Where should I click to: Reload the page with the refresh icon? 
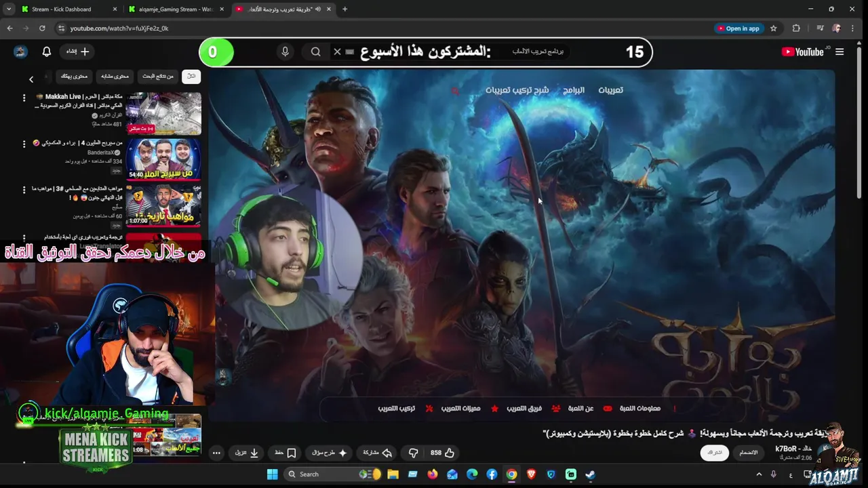(x=42, y=28)
